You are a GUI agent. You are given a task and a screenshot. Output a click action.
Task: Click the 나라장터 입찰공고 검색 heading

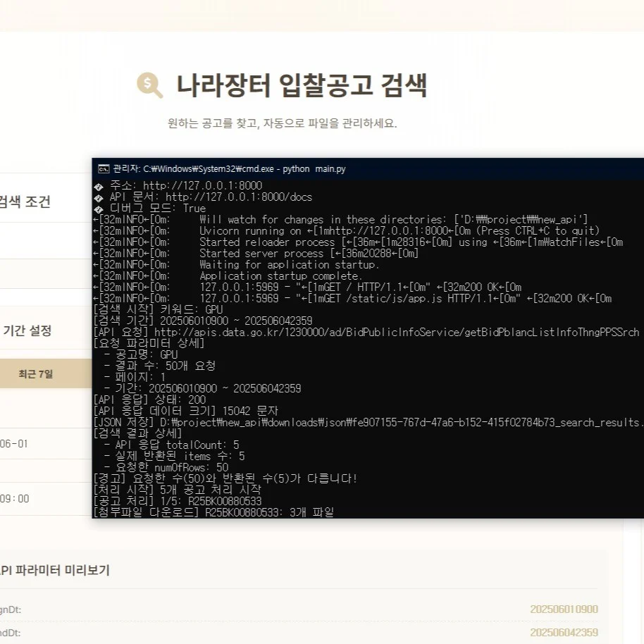click(x=302, y=85)
